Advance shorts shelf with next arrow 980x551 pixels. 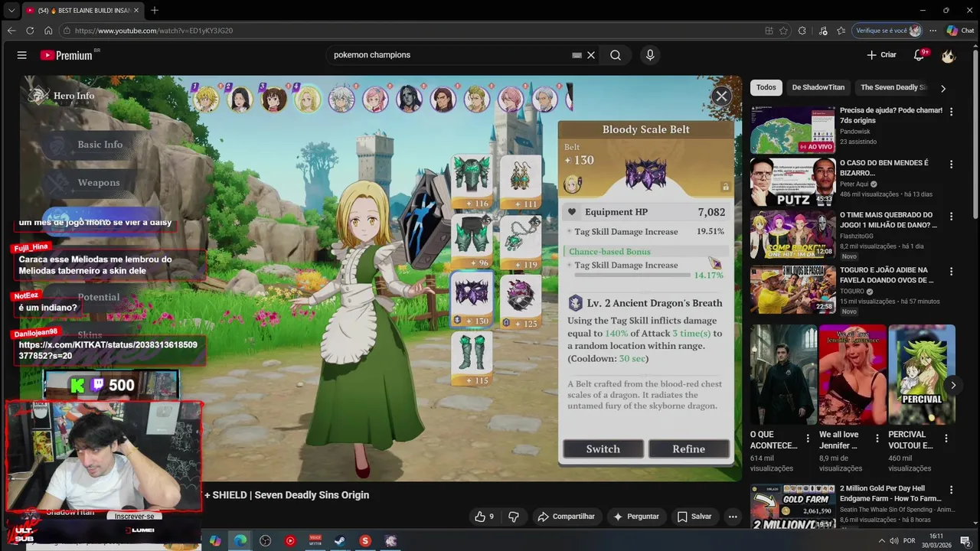tap(952, 385)
